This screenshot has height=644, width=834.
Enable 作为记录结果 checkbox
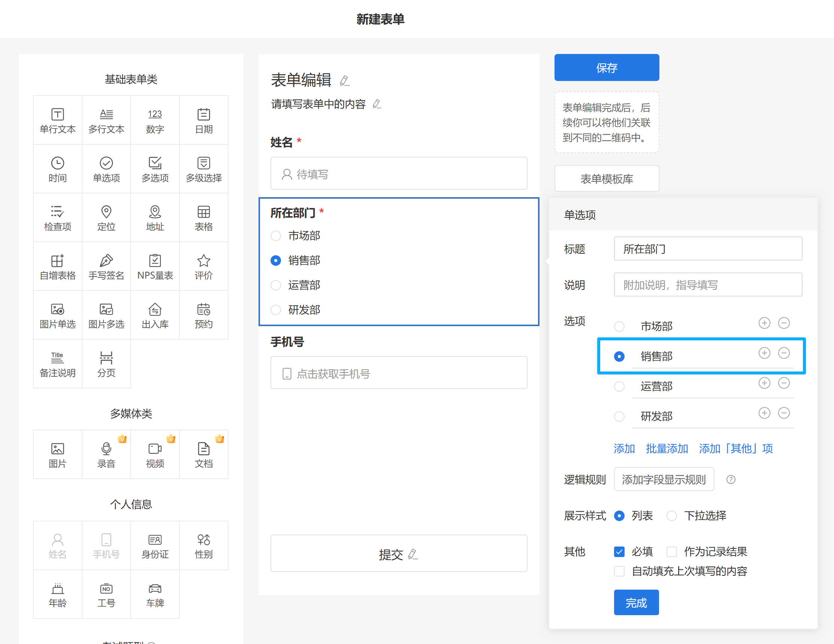(672, 552)
